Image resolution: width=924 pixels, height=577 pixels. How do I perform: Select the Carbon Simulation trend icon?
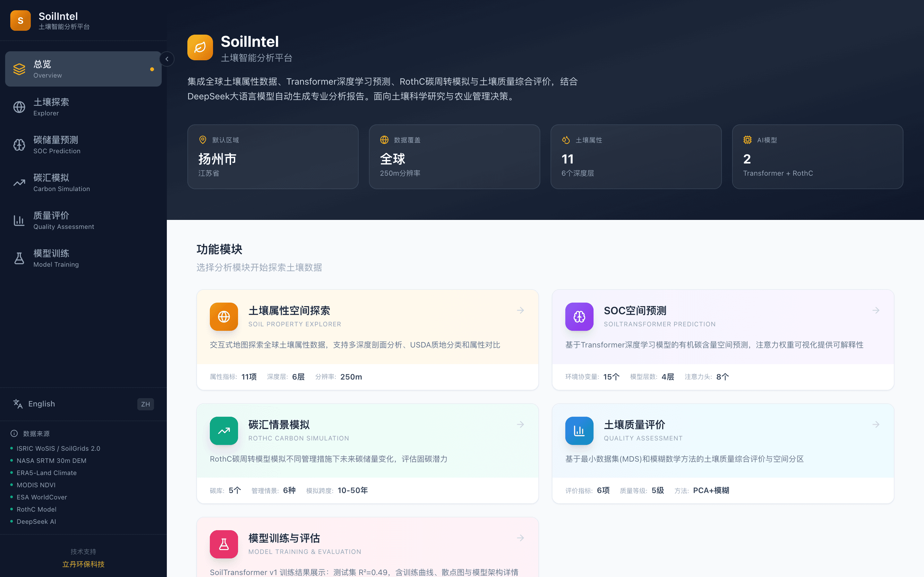pos(19,183)
